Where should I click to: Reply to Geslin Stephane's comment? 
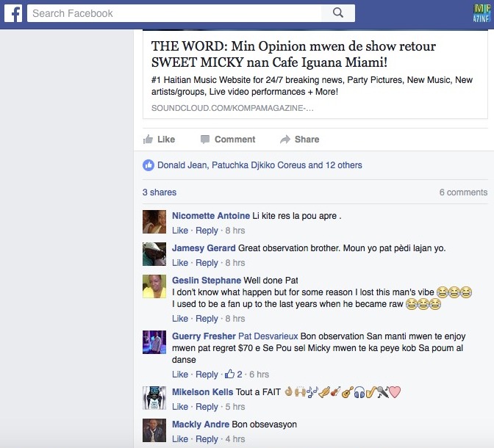pyautogui.click(x=207, y=319)
